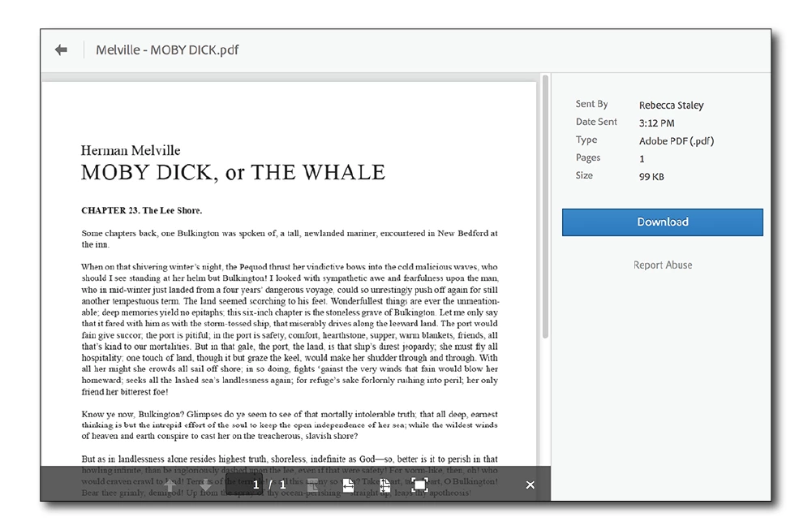Go back using the left arrow icon
Screen dimensions: 812x530
[x=61, y=50]
